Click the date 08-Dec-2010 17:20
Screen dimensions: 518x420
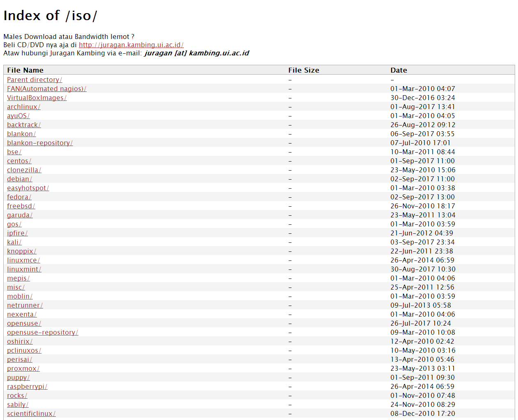click(x=423, y=413)
